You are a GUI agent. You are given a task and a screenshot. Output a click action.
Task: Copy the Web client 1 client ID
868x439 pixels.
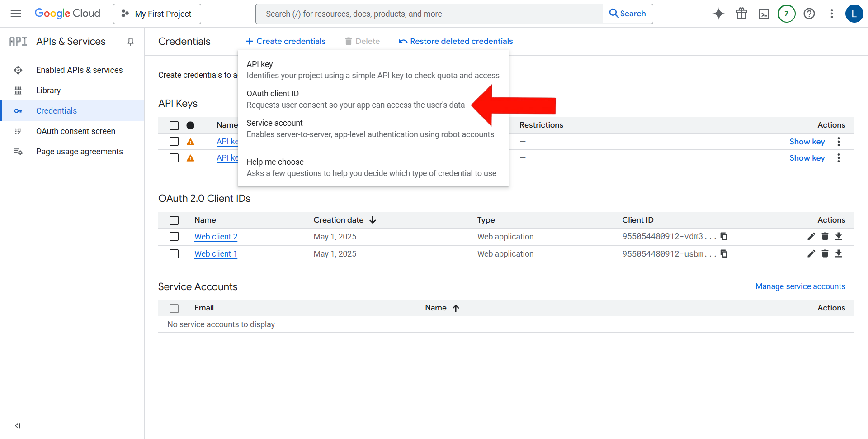coord(724,253)
